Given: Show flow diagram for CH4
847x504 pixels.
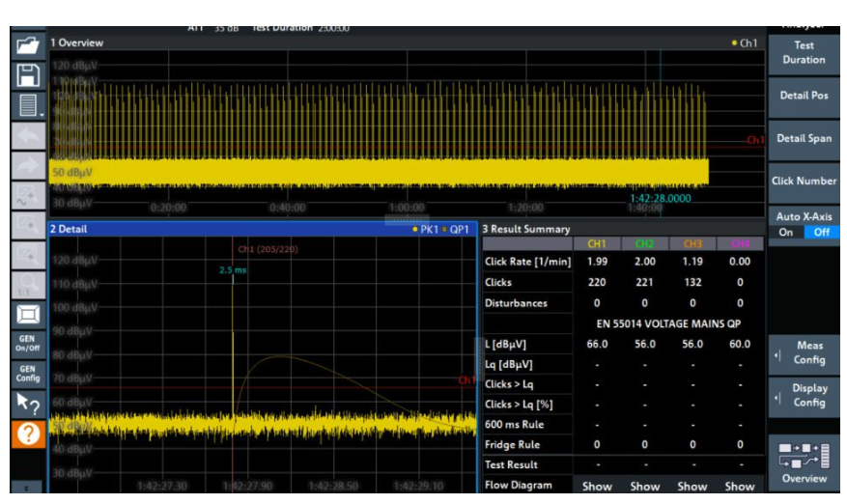Looking at the screenshot, I should 740,487.
